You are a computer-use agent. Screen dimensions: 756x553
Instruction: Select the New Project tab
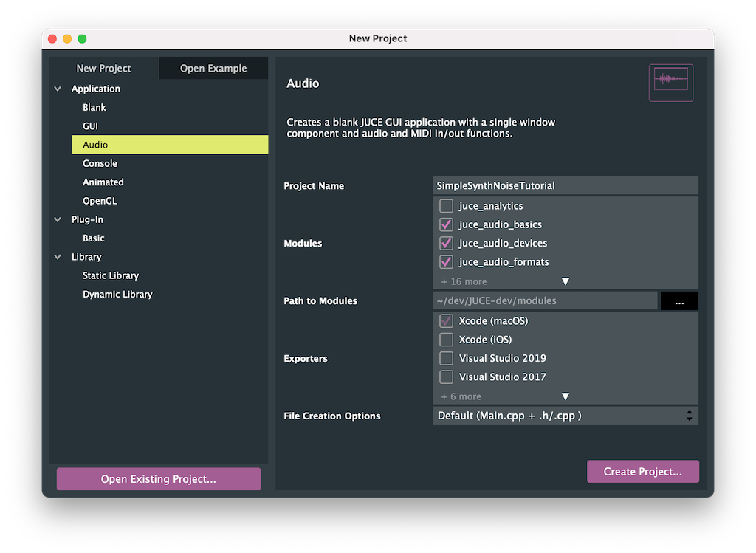tap(104, 69)
